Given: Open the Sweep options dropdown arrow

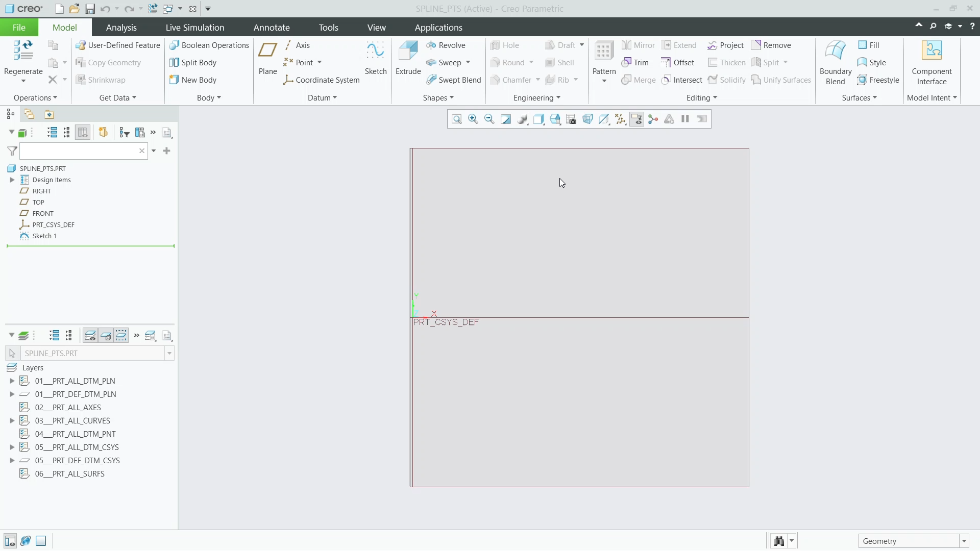Looking at the screenshot, I should (x=468, y=63).
